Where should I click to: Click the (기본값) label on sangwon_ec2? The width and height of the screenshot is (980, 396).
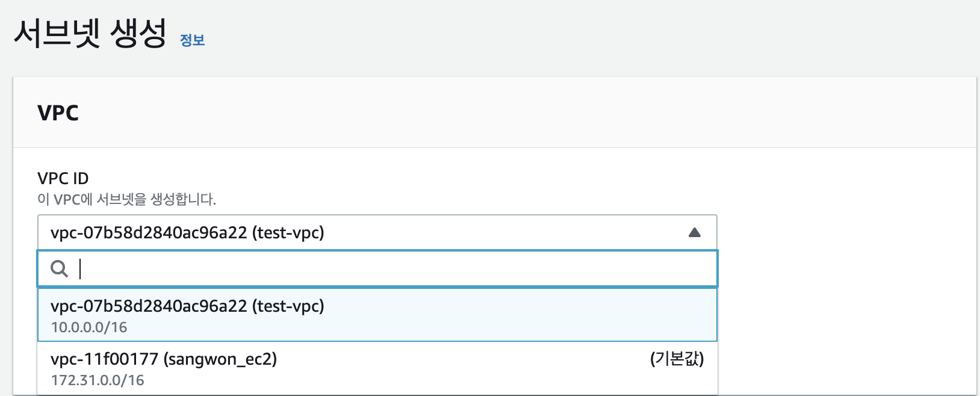click(x=677, y=359)
